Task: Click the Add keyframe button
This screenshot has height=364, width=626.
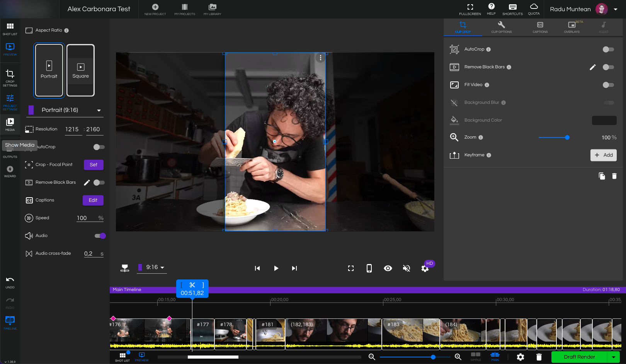Action: 603,155
